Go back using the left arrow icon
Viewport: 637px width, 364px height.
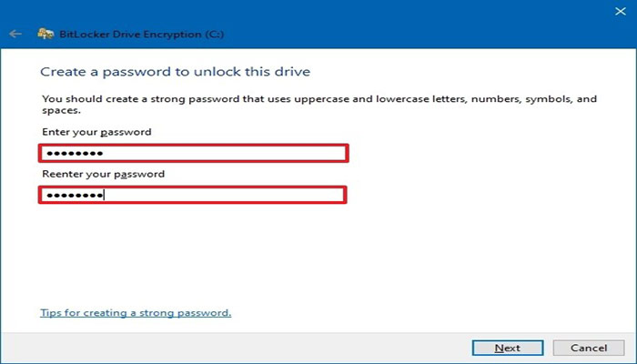(x=15, y=34)
